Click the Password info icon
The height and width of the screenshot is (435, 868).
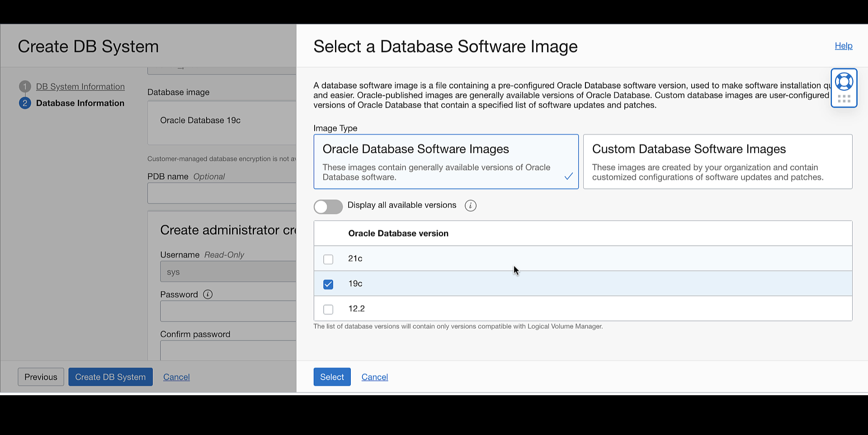[208, 294]
